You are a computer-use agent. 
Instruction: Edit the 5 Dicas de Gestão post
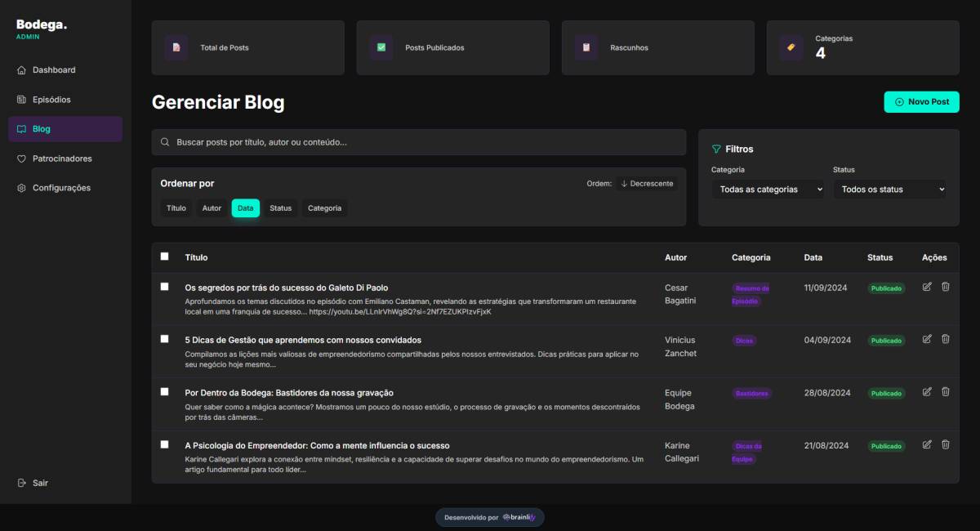[927, 339]
